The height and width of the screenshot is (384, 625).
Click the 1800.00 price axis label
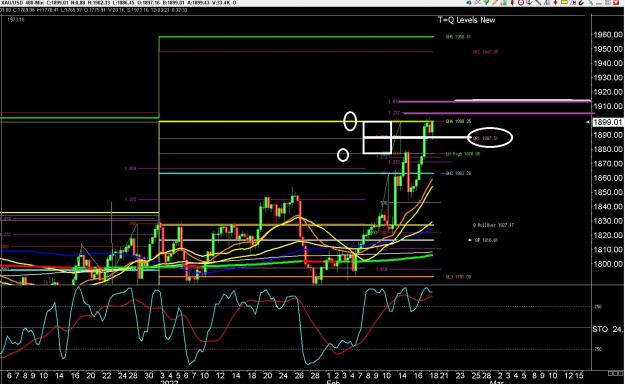pyautogui.click(x=608, y=264)
